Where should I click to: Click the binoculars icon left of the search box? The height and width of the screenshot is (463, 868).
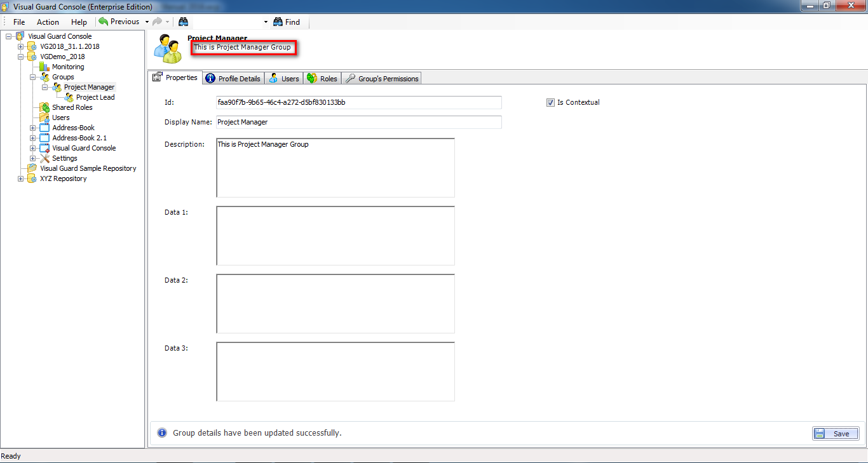click(x=183, y=22)
